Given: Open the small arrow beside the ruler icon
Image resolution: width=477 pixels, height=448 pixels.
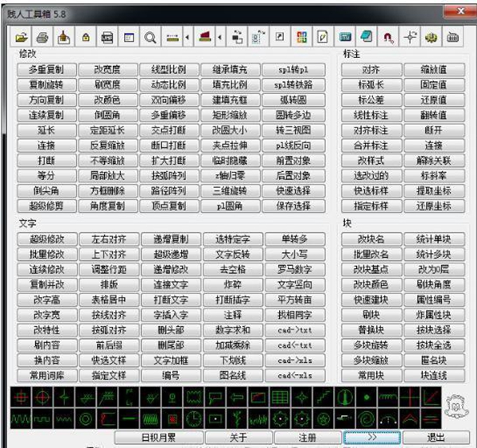Looking at the screenshot, I should [x=187, y=37].
